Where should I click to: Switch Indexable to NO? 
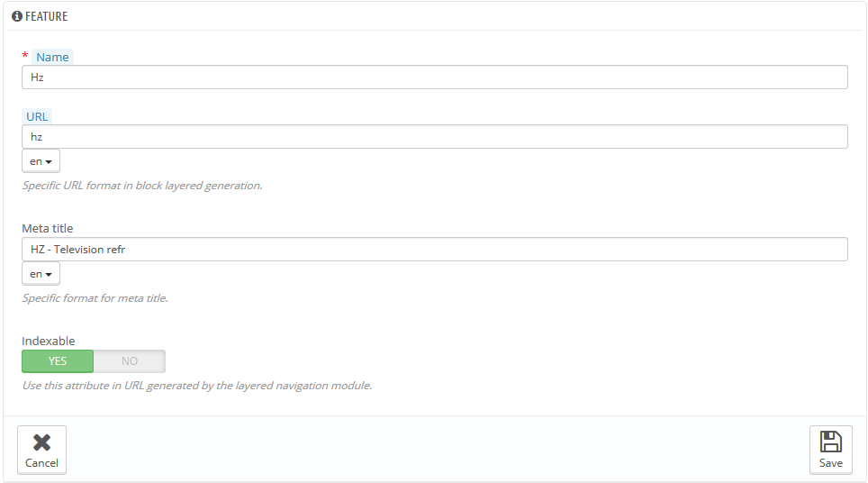click(130, 361)
